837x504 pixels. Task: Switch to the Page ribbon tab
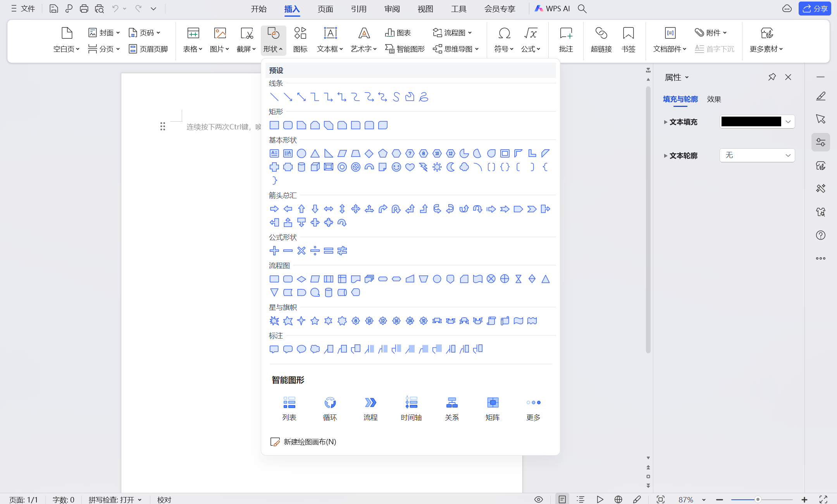[x=325, y=9]
